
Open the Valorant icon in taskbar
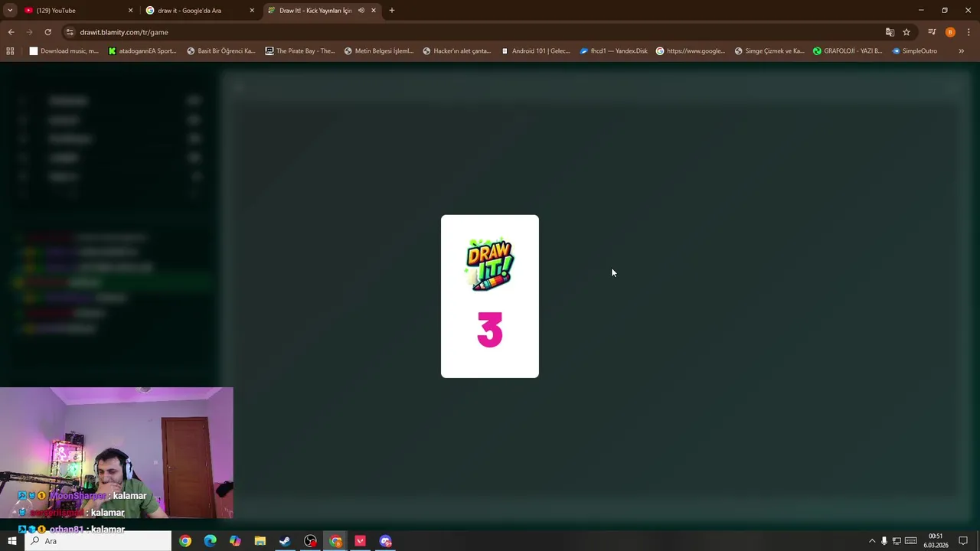(x=360, y=541)
